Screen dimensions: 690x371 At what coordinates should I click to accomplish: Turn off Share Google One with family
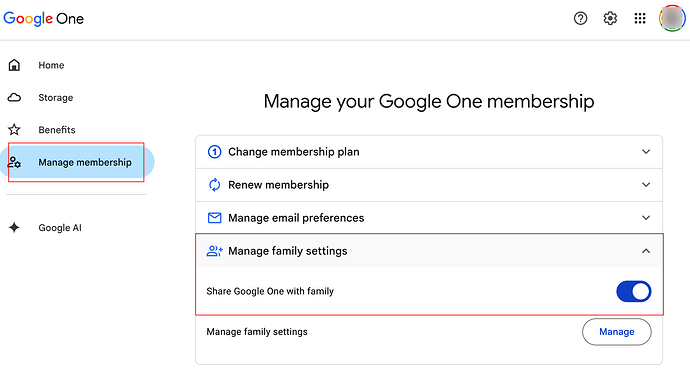[x=634, y=291]
